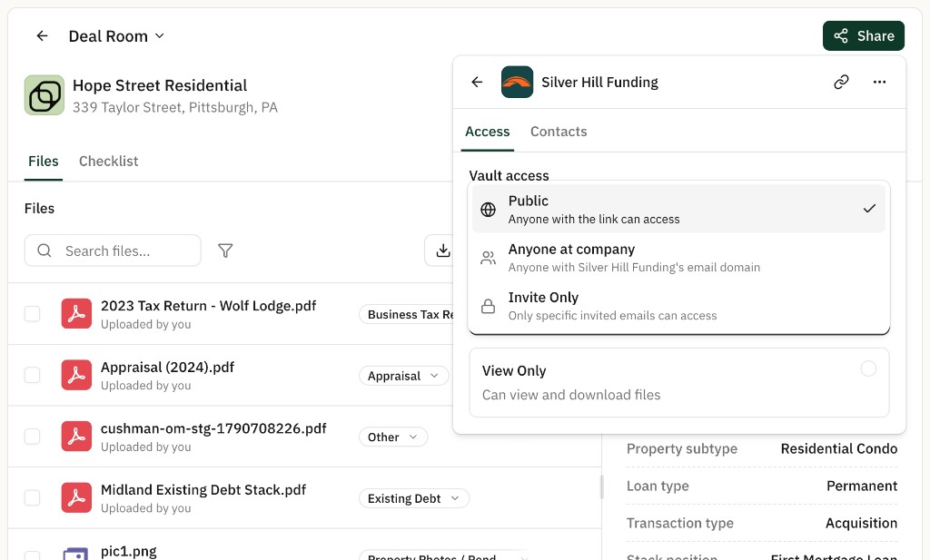Check the 2023 Tax Return file checkbox
This screenshot has height=560, width=930.
pyautogui.click(x=32, y=313)
